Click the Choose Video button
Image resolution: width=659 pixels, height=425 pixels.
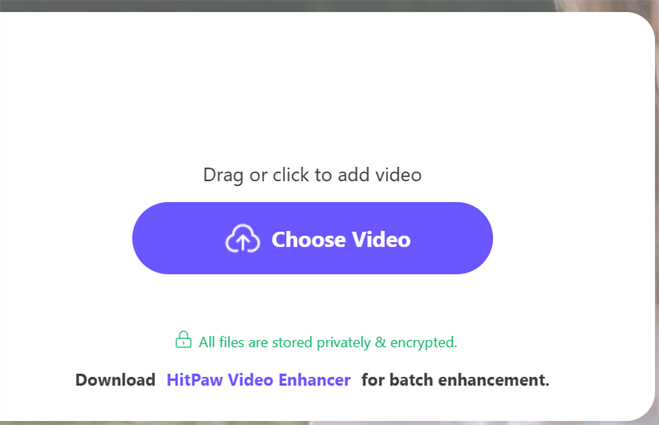312,238
